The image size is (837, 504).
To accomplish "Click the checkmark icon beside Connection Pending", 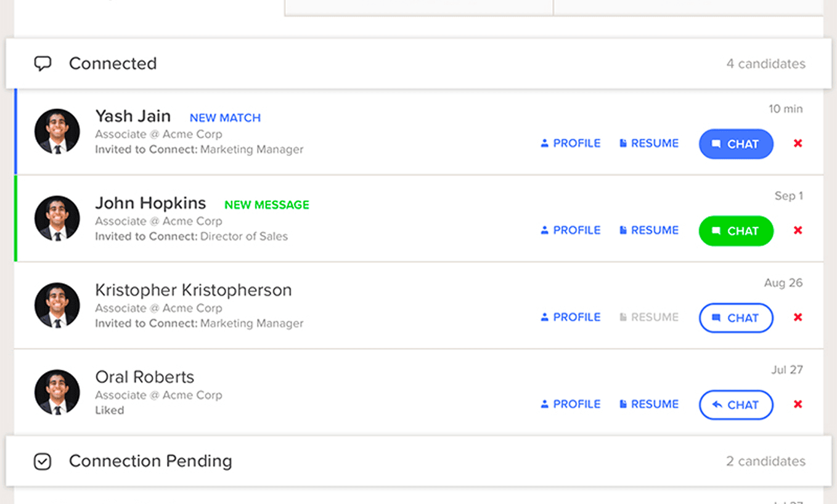I will pyautogui.click(x=43, y=461).
